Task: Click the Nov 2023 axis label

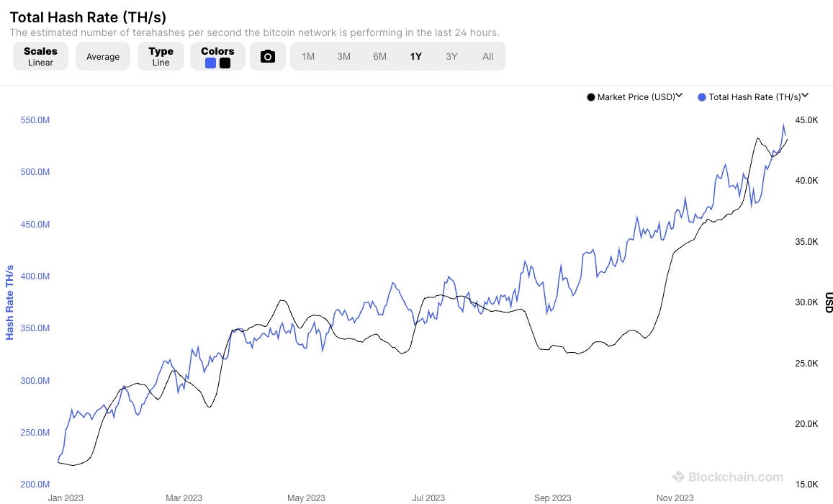Action: click(x=675, y=498)
